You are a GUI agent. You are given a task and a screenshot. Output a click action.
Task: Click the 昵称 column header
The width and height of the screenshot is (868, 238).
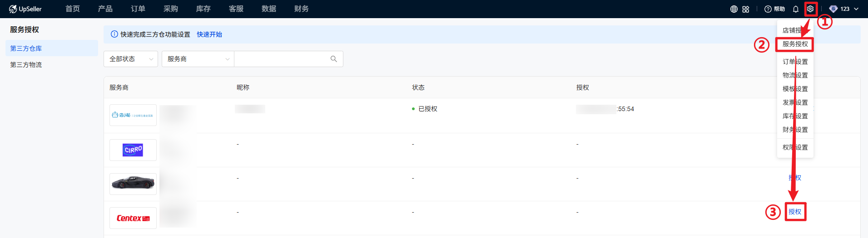pos(243,87)
